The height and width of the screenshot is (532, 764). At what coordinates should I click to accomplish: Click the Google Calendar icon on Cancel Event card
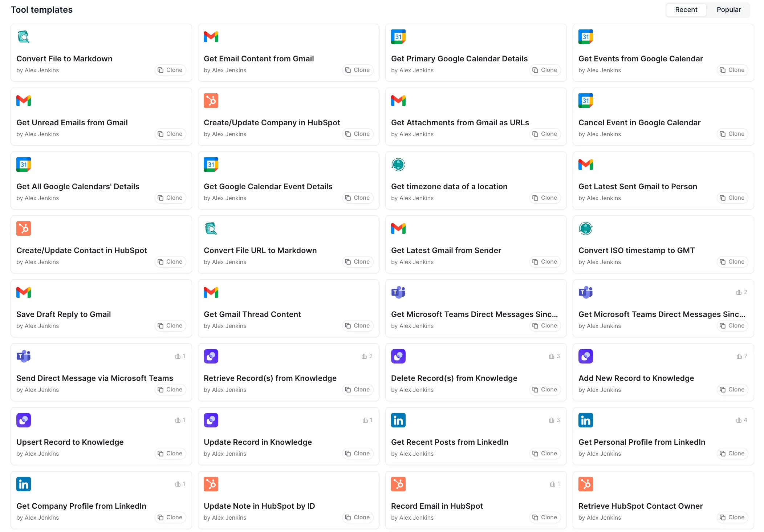(x=586, y=101)
